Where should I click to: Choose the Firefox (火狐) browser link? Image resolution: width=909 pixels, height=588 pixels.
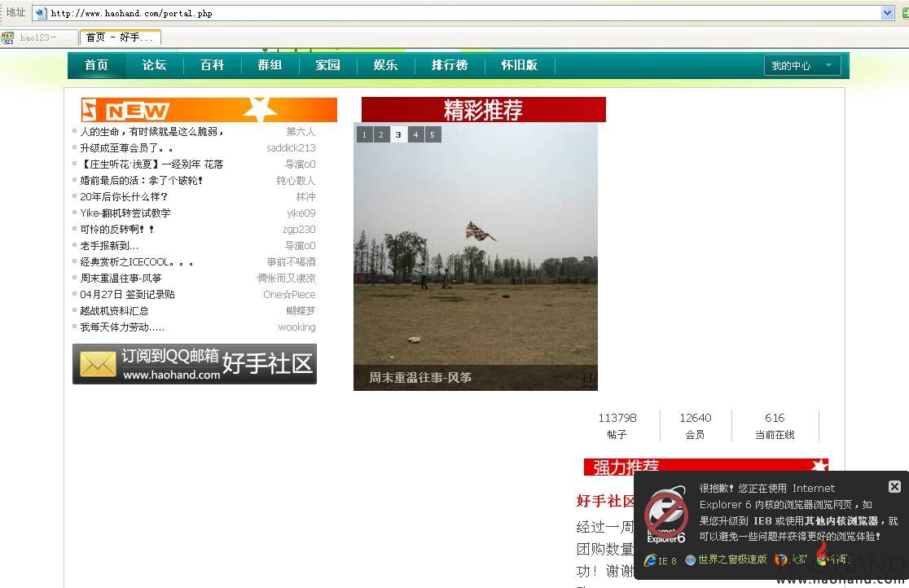[791, 559]
